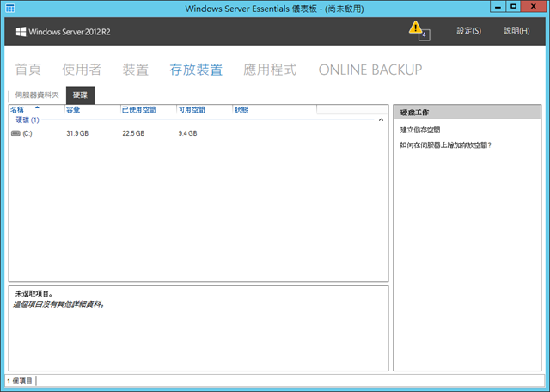Switch to 裝置 devices section
The image size is (550, 392).
click(x=136, y=70)
